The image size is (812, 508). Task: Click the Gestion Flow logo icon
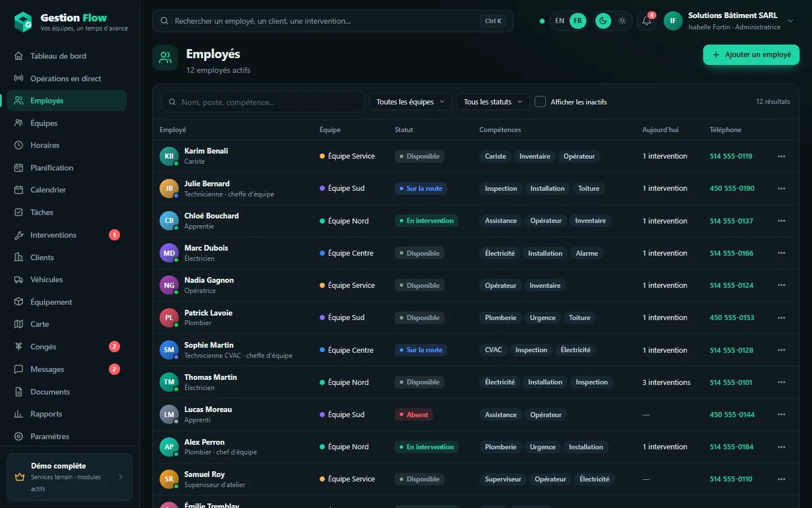(x=23, y=22)
